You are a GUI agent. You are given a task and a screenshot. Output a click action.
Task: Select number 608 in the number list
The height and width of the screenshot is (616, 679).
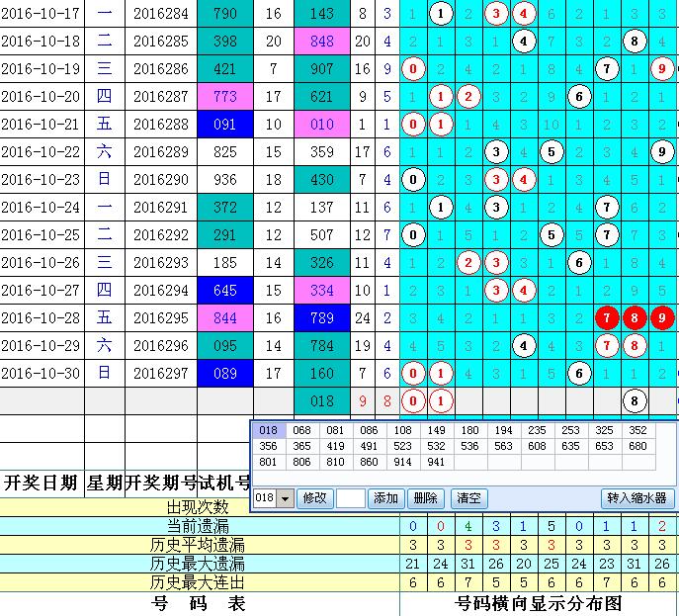point(537,446)
